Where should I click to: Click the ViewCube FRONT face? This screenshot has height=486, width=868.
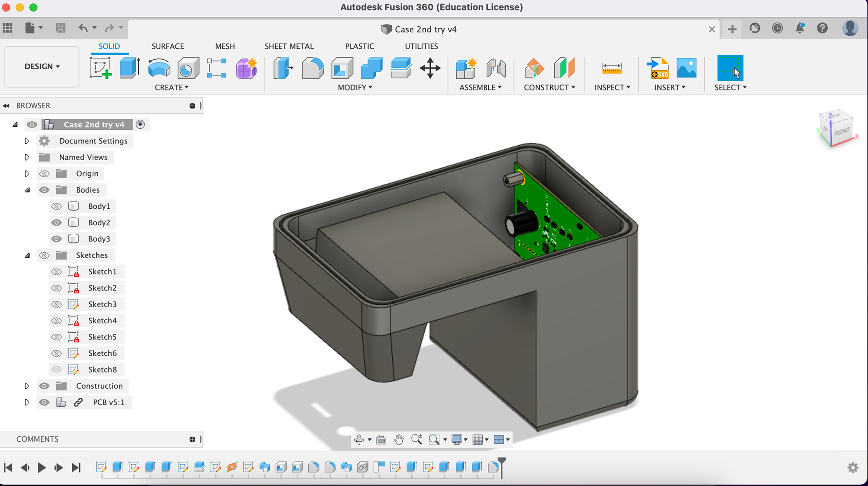pyautogui.click(x=841, y=132)
